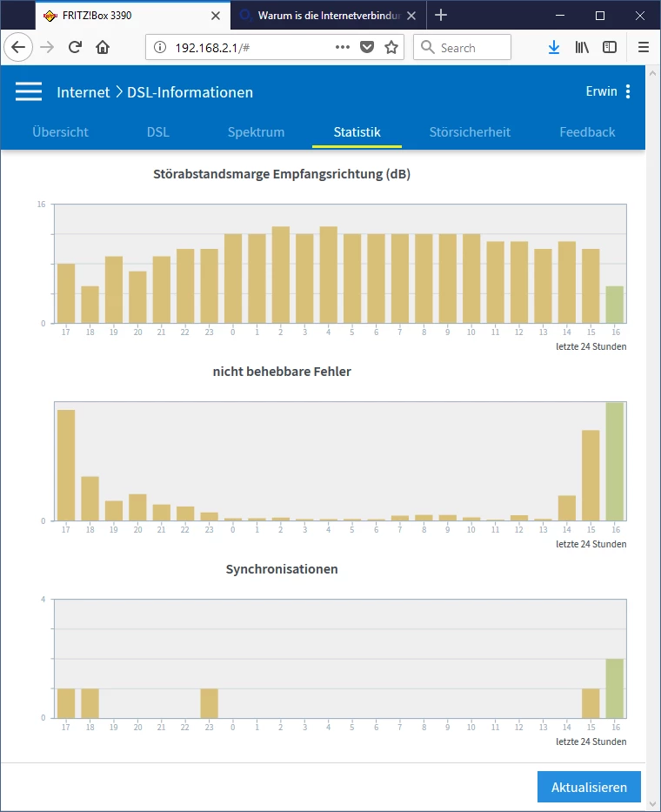The image size is (661, 812).
Task: Click the browser Search field
Action: click(462, 48)
